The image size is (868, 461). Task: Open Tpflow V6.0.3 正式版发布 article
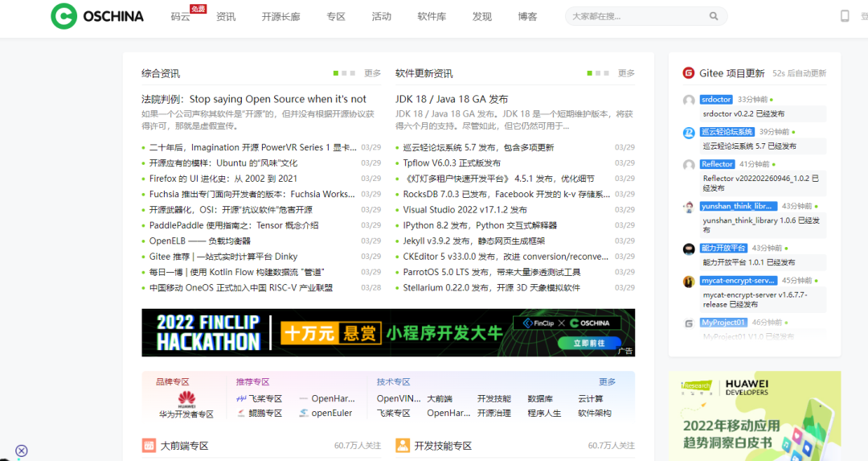[x=452, y=163]
